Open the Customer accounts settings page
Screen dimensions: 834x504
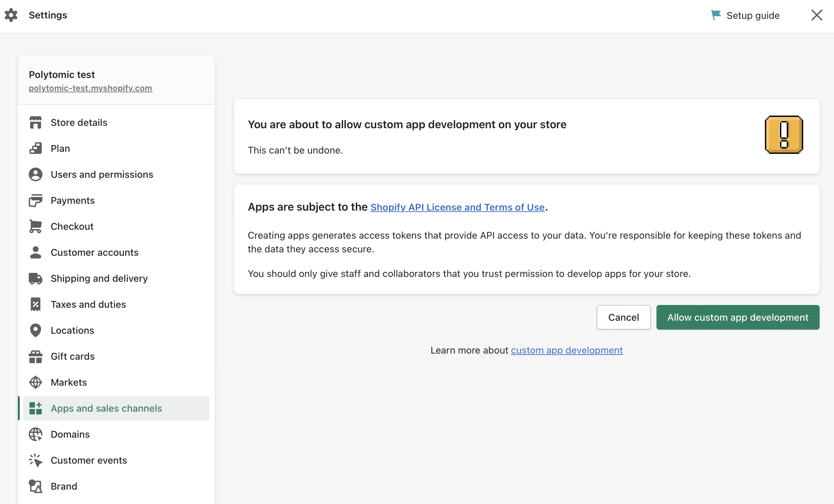tap(94, 252)
